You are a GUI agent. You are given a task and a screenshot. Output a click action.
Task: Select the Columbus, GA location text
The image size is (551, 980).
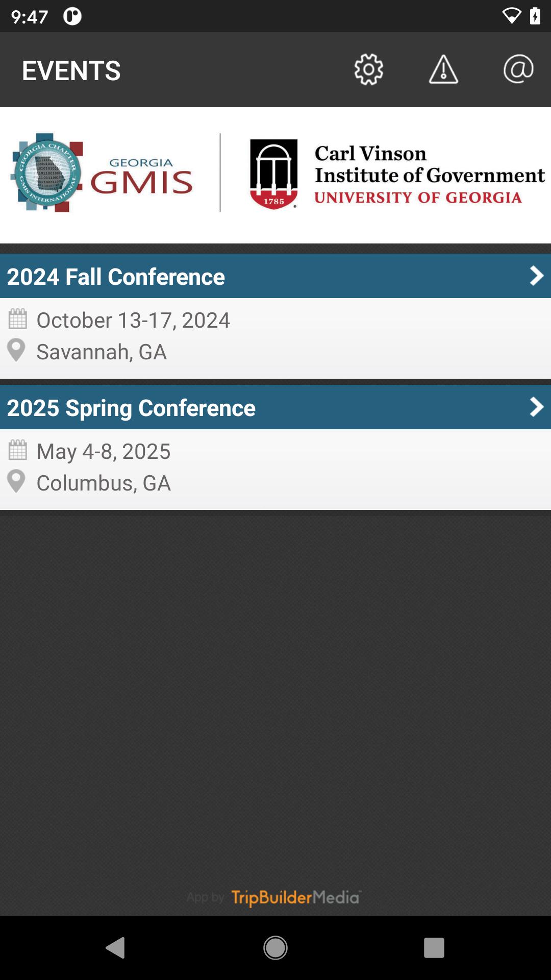click(x=104, y=483)
